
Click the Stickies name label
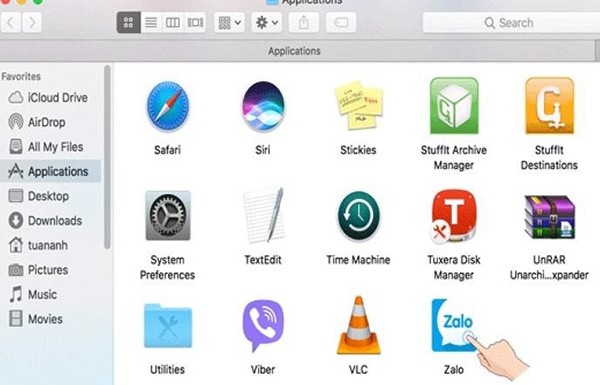[359, 150]
